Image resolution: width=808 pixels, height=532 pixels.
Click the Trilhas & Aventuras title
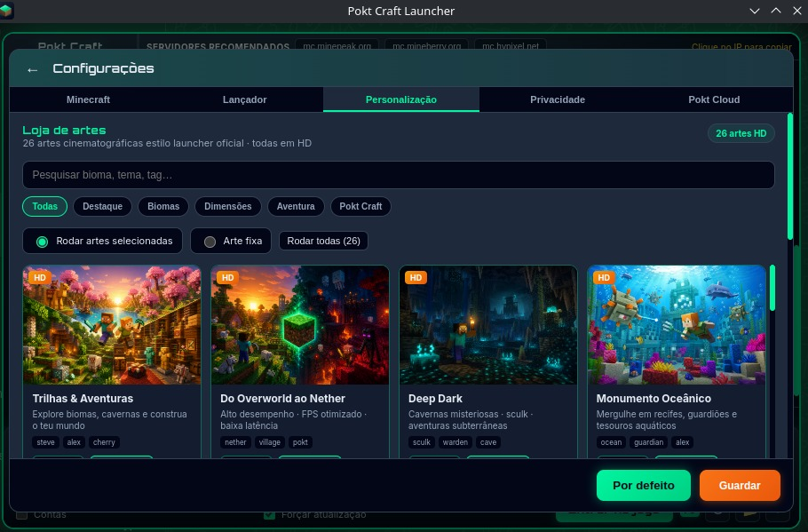(x=83, y=399)
